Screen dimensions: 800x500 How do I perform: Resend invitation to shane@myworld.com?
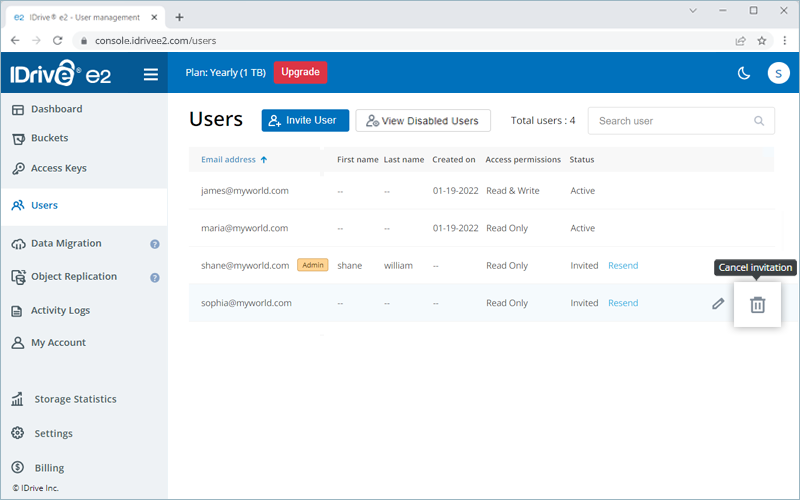(622, 266)
